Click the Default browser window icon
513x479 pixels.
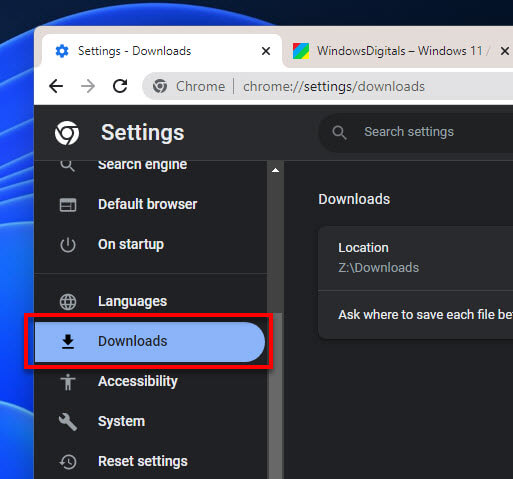point(68,205)
